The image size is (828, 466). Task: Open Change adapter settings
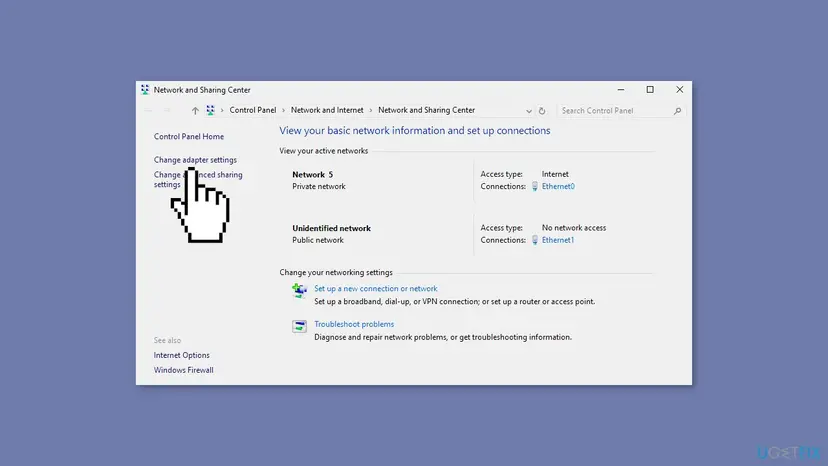click(195, 160)
